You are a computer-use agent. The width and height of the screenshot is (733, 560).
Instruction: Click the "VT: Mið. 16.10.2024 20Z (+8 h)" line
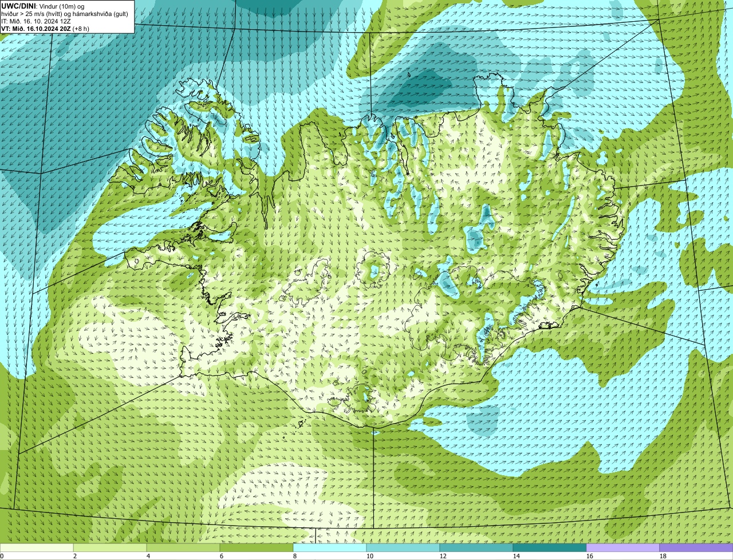[x=45, y=29]
